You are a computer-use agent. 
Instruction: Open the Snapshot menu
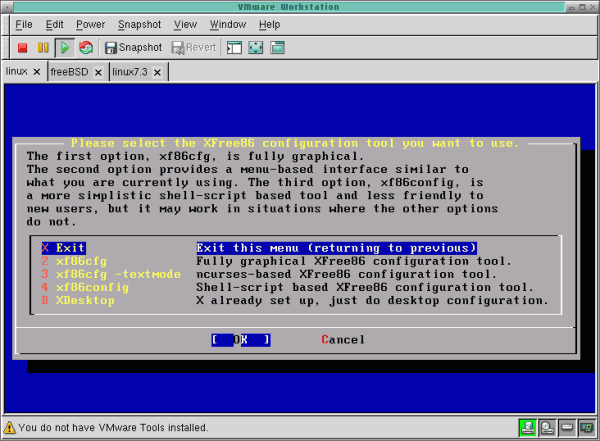pyautogui.click(x=139, y=24)
